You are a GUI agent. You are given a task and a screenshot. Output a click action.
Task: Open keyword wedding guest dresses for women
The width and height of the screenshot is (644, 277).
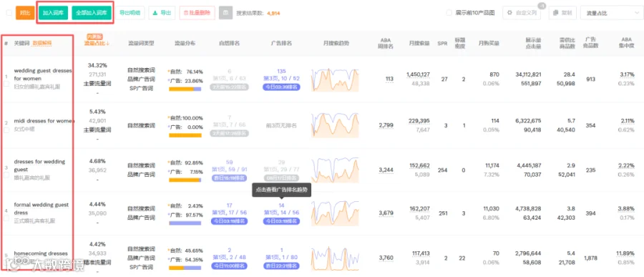click(43, 74)
